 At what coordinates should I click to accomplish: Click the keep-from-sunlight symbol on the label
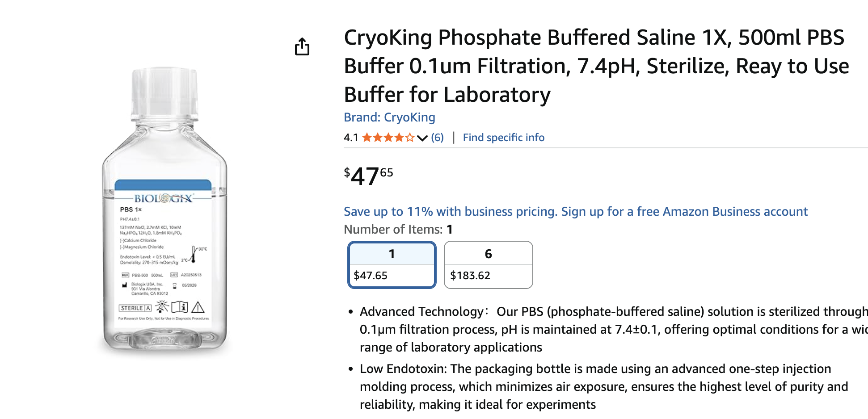pyautogui.click(x=162, y=306)
